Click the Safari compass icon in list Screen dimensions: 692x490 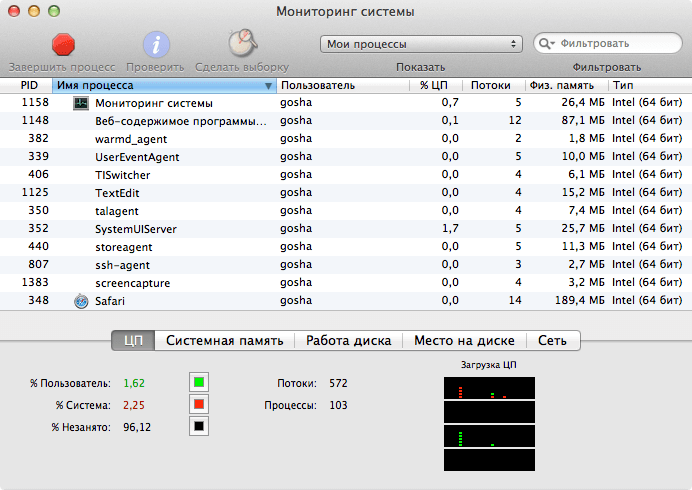click(81, 301)
